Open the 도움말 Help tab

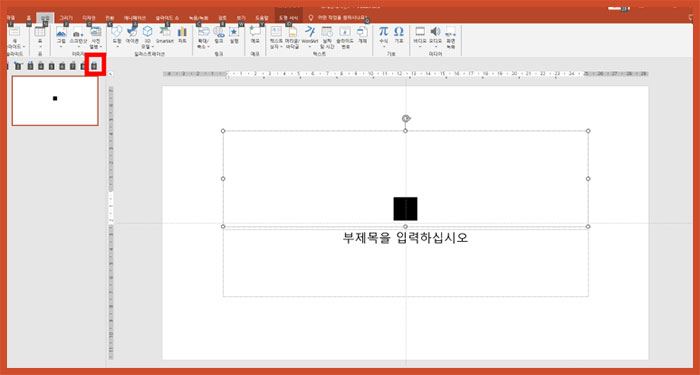[262, 18]
